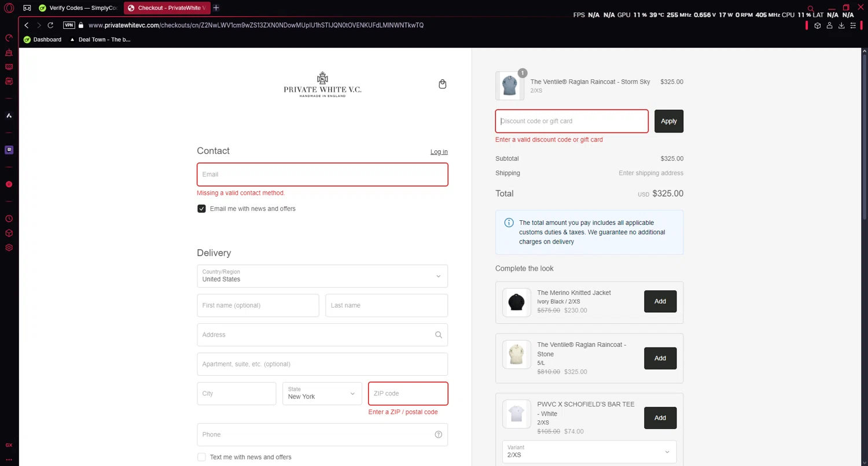Add the Ventile Raglan Raincoat - Stone
The image size is (868, 466).
pos(660,358)
